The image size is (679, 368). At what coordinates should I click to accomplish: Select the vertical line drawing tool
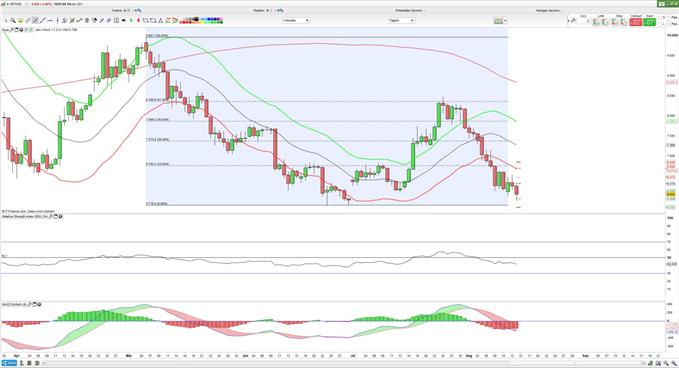58,20
